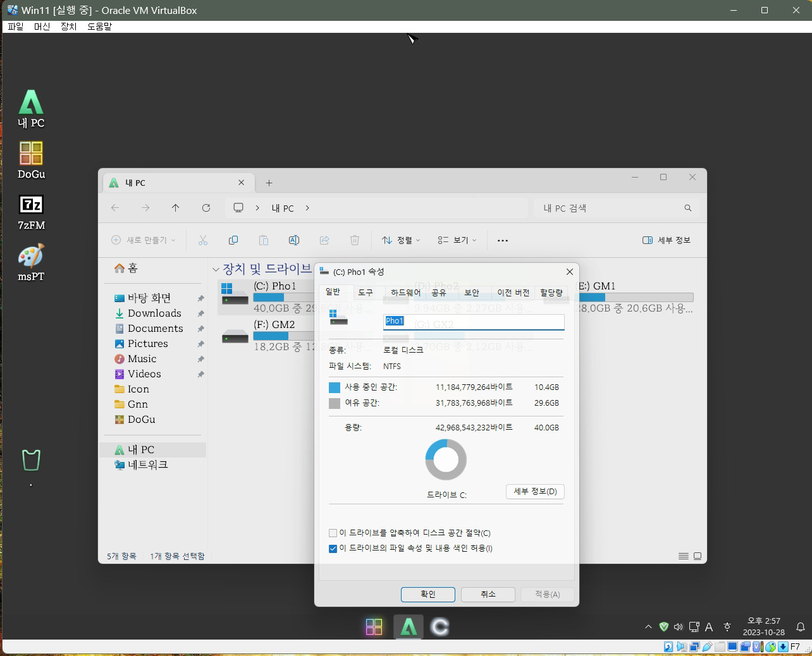Switch to the 도구 tab

[366, 293]
